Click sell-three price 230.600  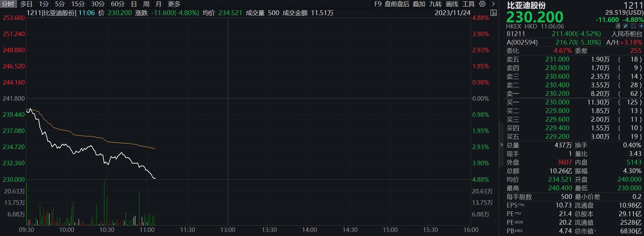[x=557, y=77]
